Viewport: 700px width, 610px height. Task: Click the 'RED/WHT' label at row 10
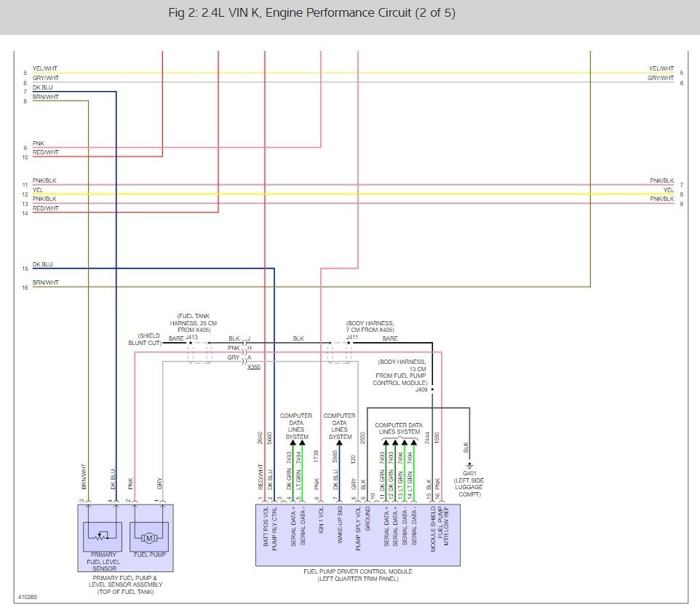[46, 152]
